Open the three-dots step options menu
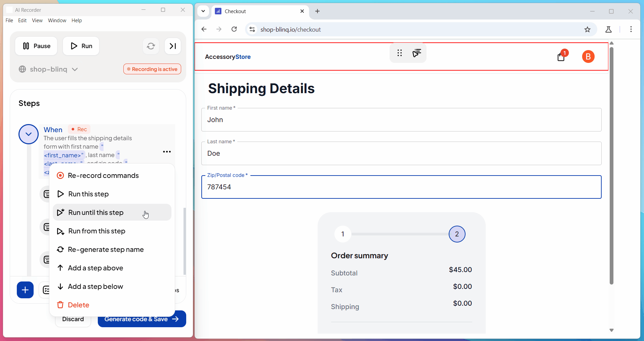Viewport: 644px width, 341px height. click(167, 152)
